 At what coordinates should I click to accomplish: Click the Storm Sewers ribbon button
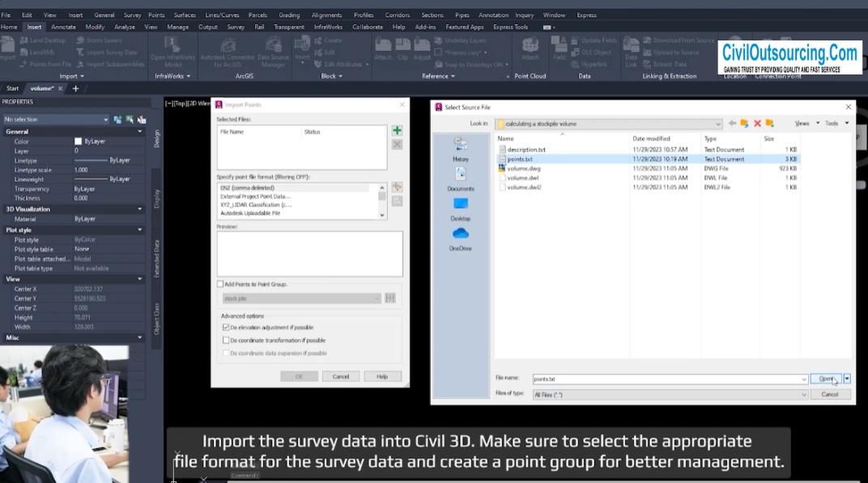click(99, 40)
